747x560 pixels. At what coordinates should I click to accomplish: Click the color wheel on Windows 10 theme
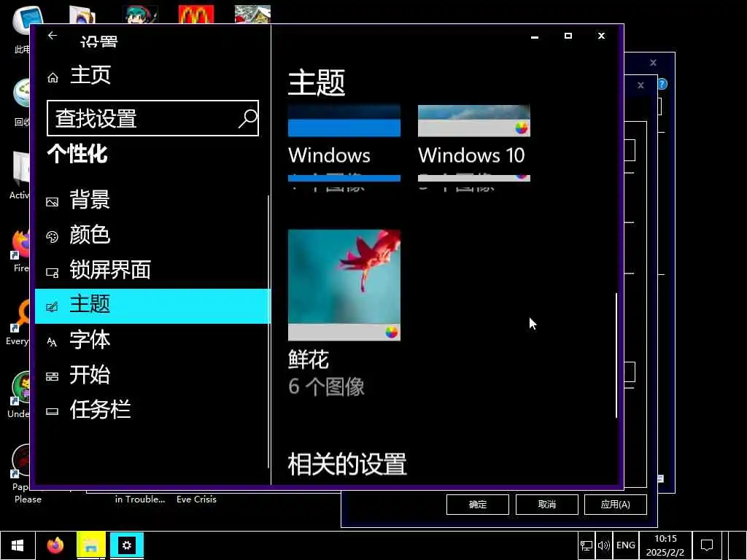521,128
